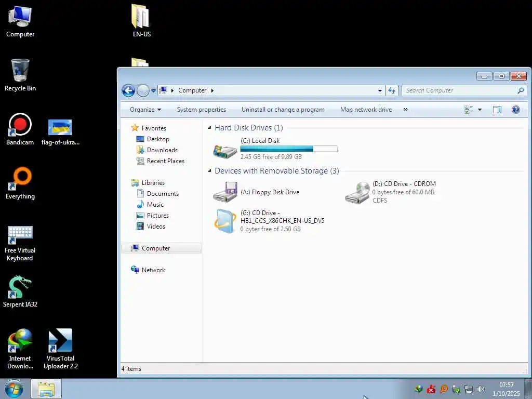Open Explorer help icon
This screenshot has width=532, height=399.
coord(516,110)
